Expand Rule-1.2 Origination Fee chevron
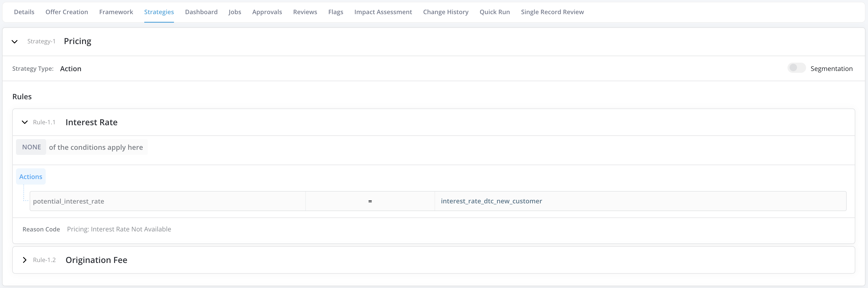 25,260
